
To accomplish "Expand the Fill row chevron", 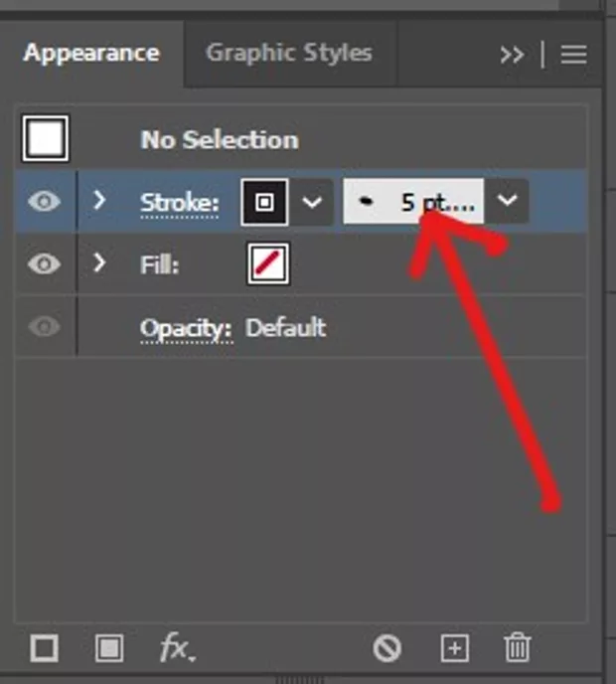I will [98, 263].
